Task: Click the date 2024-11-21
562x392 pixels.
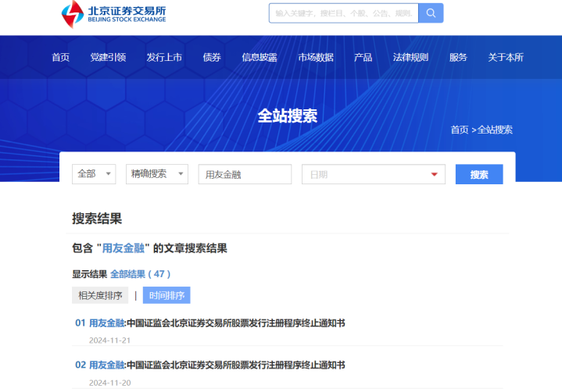Action: coord(109,340)
